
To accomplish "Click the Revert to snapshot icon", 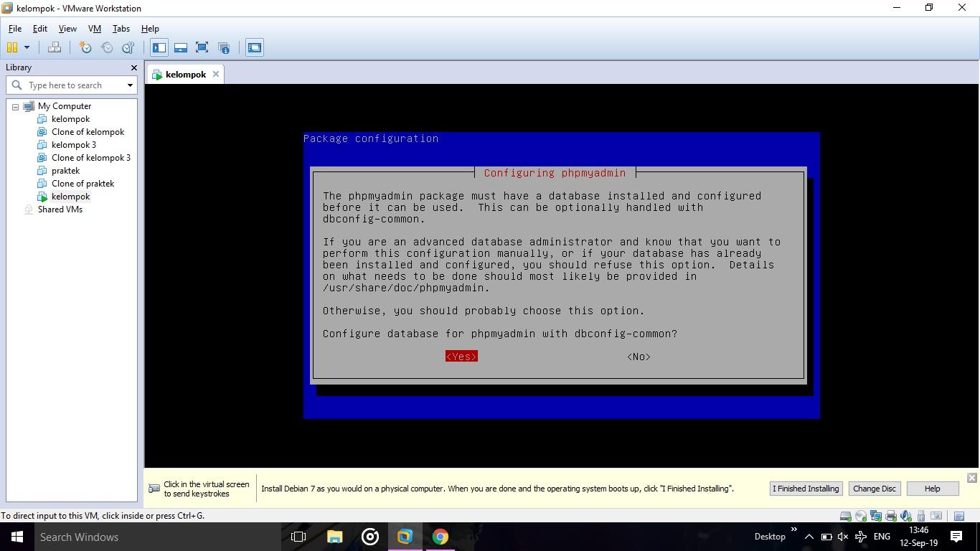I will (107, 47).
